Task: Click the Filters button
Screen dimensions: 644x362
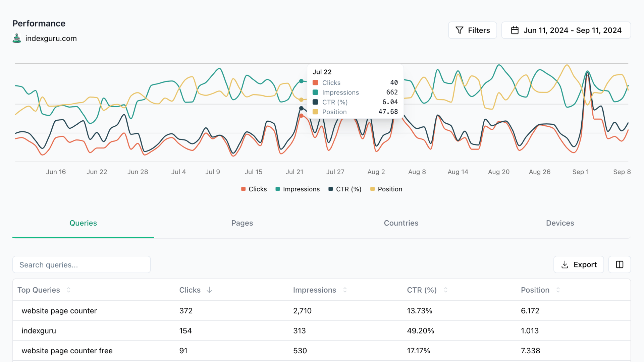Action: [472, 31]
